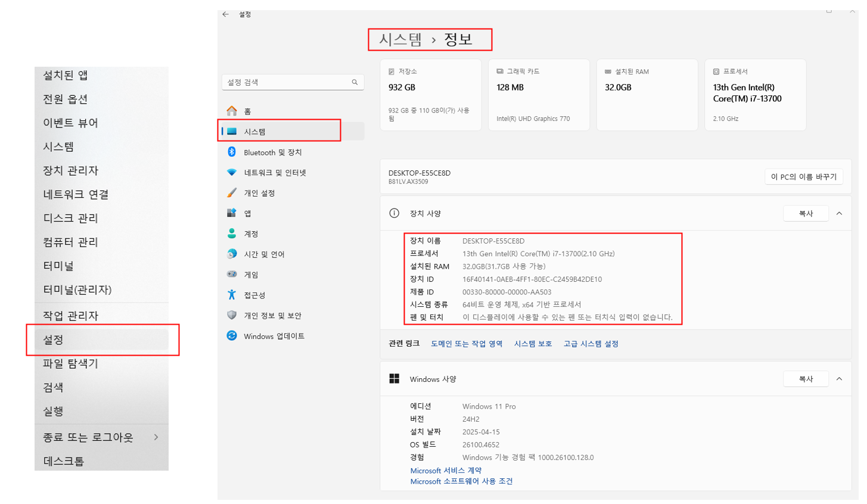The image size is (867, 504).
Task: Click the edition value Windows 11 Pro
Action: [x=489, y=406]
